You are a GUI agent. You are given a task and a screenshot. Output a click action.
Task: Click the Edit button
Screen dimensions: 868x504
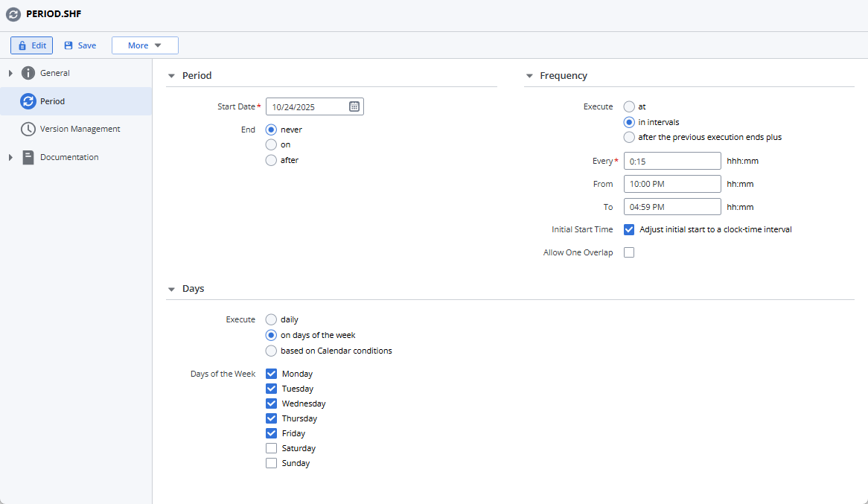coord(31,45)
